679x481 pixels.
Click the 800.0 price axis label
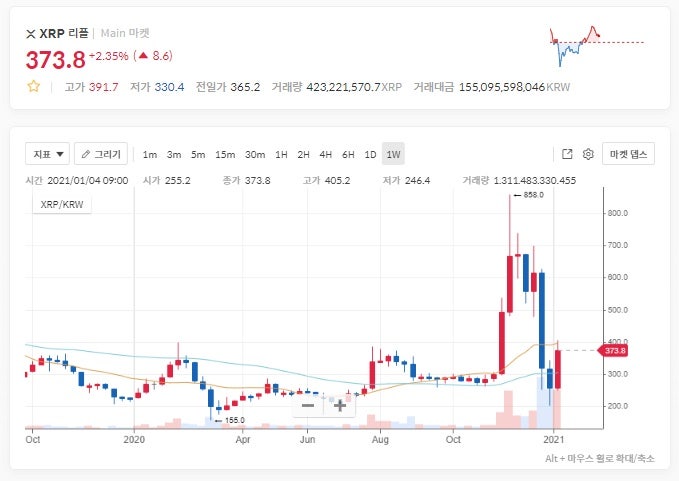(618, 213)
